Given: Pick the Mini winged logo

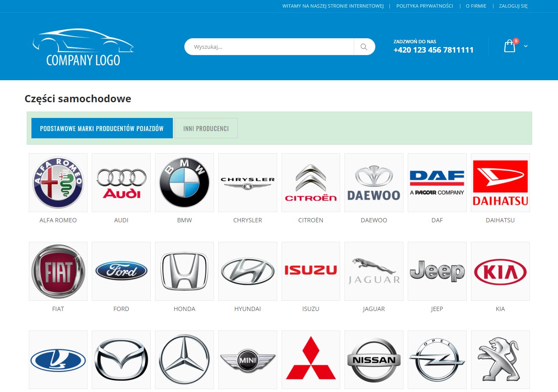Looking at the screenshot, I should tap(248, 360).
